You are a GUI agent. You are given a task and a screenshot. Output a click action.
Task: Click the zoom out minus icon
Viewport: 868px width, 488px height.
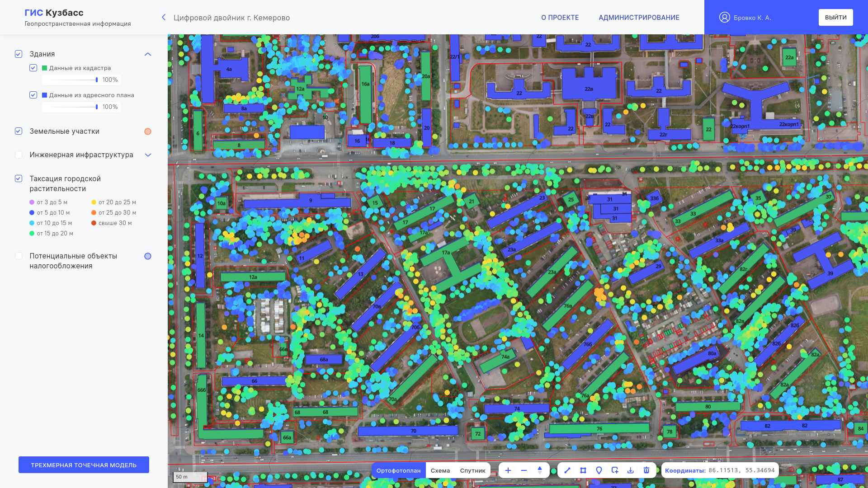pyautogui.click(x=524, y=470)
